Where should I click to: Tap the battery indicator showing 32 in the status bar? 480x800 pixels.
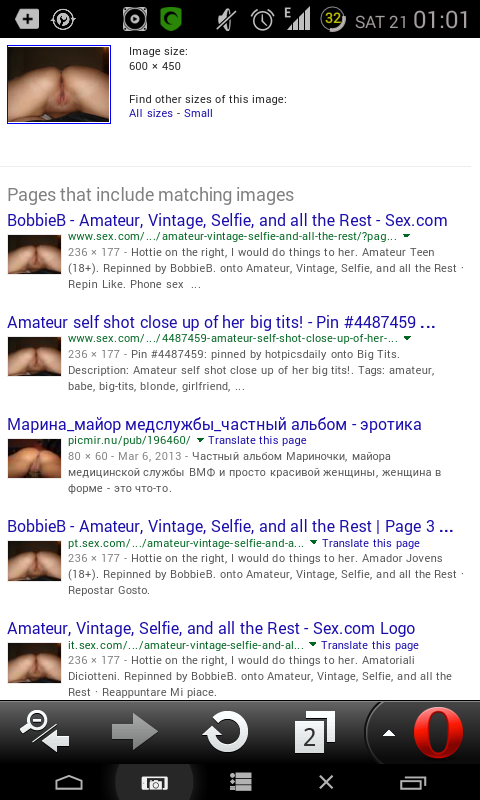[333, 19]
